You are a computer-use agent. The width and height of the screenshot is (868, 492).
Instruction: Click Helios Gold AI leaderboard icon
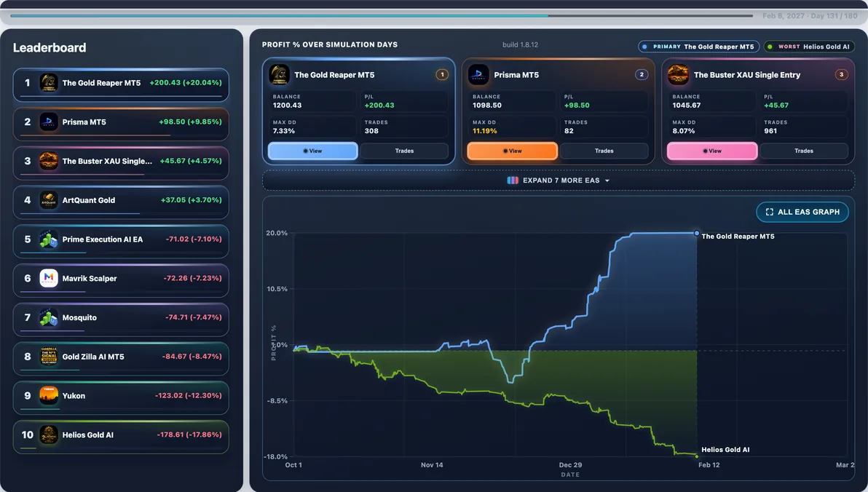[x=49, y=435]
